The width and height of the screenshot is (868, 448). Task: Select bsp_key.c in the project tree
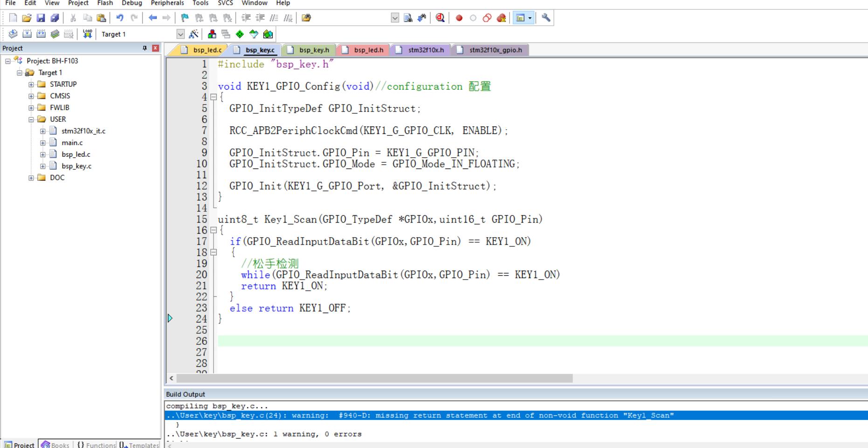tap(76, 166)
